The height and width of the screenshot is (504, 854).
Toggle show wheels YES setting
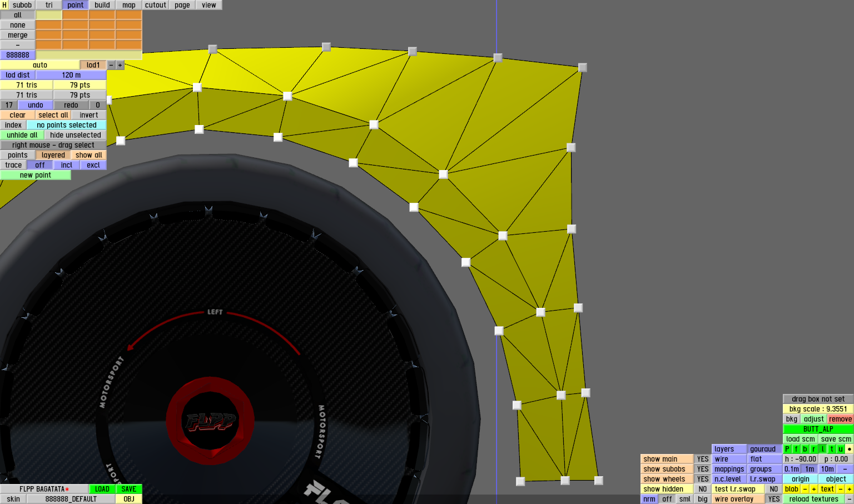click(x=703, y=479)
